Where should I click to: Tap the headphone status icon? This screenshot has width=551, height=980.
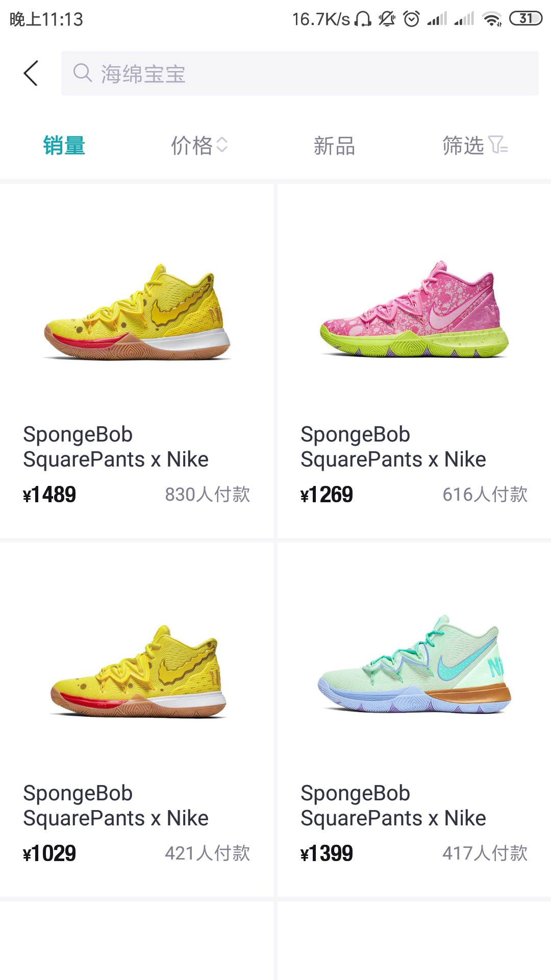coord(363,19)
